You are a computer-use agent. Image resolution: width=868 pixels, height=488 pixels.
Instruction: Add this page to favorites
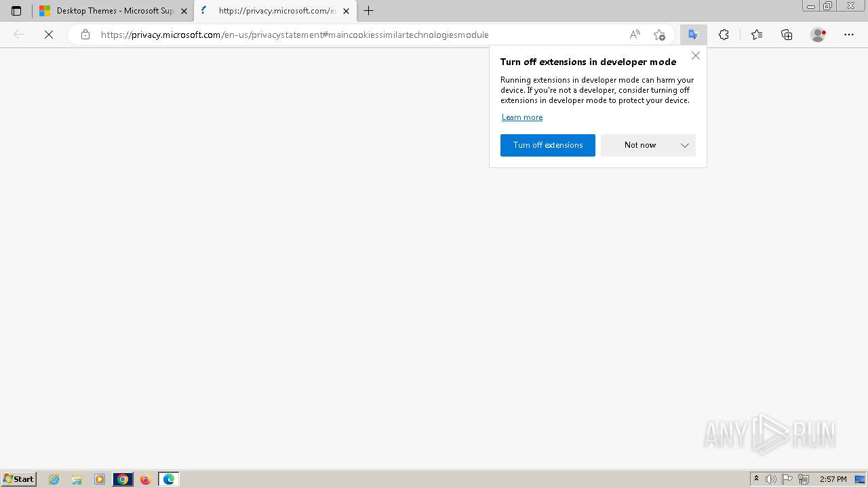(x=659, y=35)
